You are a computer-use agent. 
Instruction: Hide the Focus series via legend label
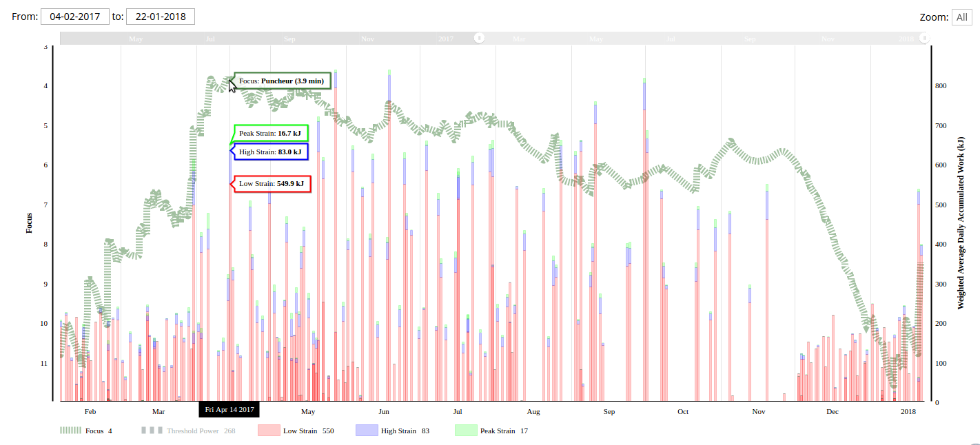click(x=94, y=431)
